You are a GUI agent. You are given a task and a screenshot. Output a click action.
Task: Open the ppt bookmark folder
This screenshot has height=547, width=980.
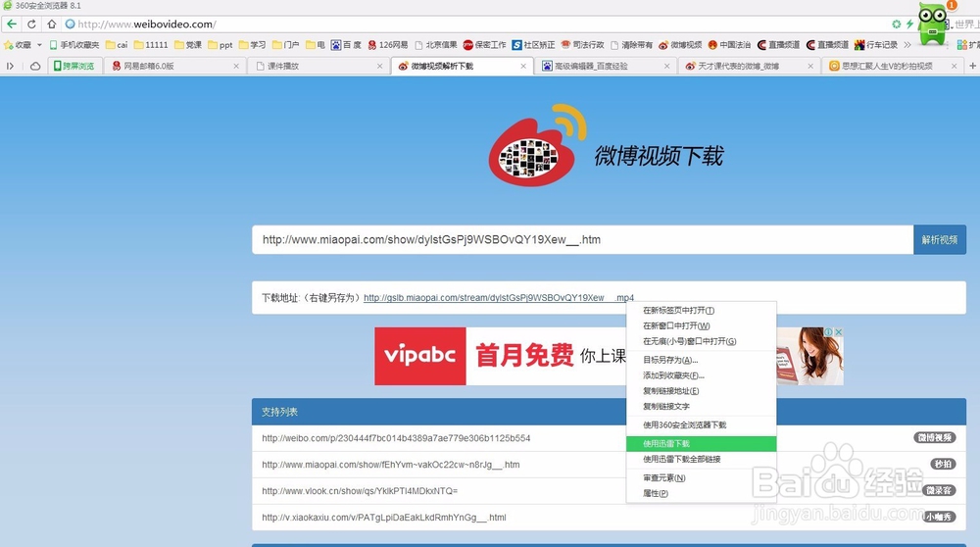pos(220,45)
